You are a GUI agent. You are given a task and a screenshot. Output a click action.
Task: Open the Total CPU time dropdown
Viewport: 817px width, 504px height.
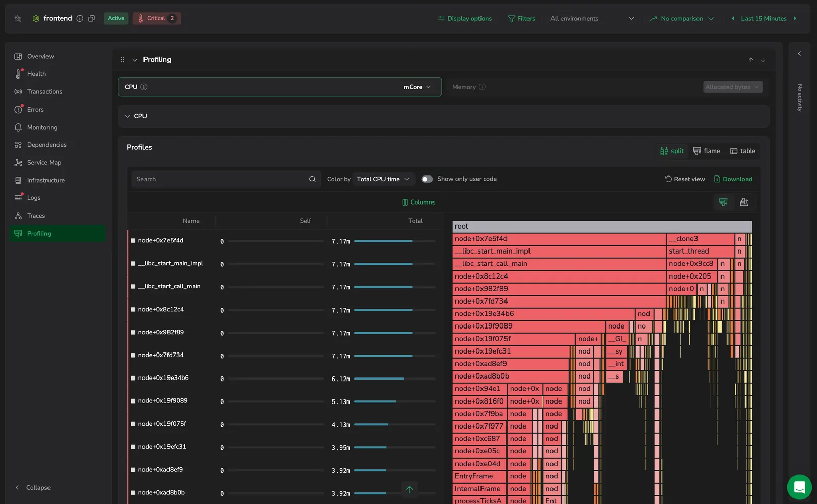pos(383,179)
